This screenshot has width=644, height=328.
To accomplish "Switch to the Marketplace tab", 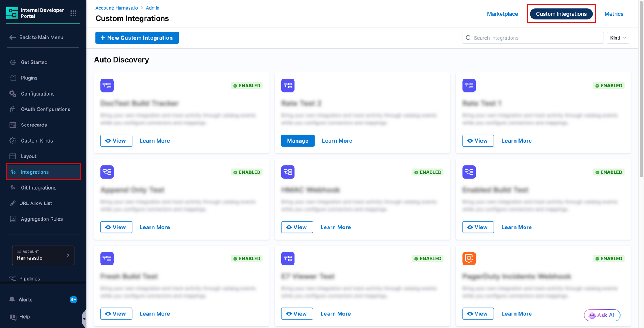I will coord(502,14).
